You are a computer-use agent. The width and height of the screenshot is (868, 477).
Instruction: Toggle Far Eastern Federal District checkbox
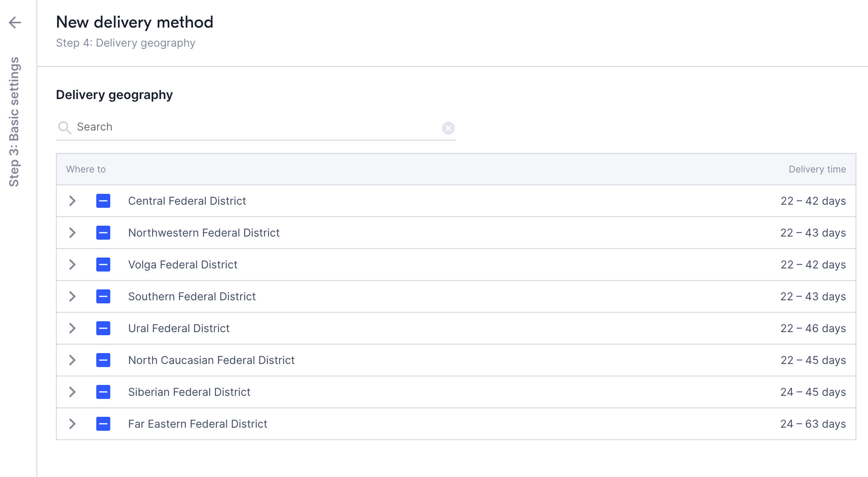point(103,424)
